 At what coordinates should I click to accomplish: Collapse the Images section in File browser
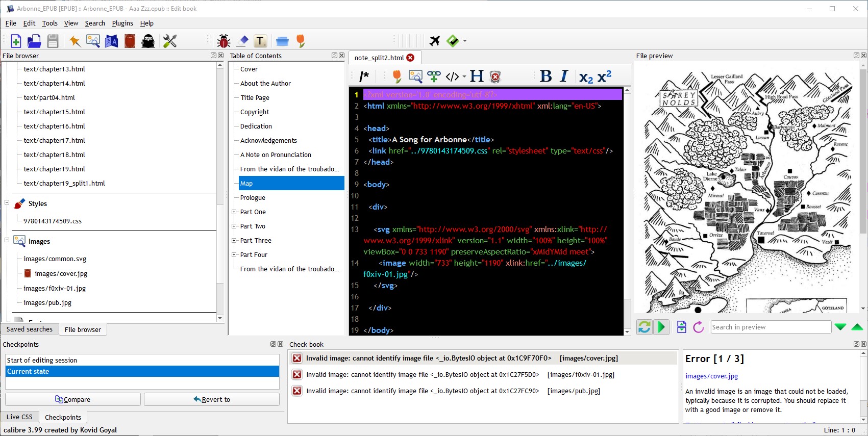click(x=7, y=240)
